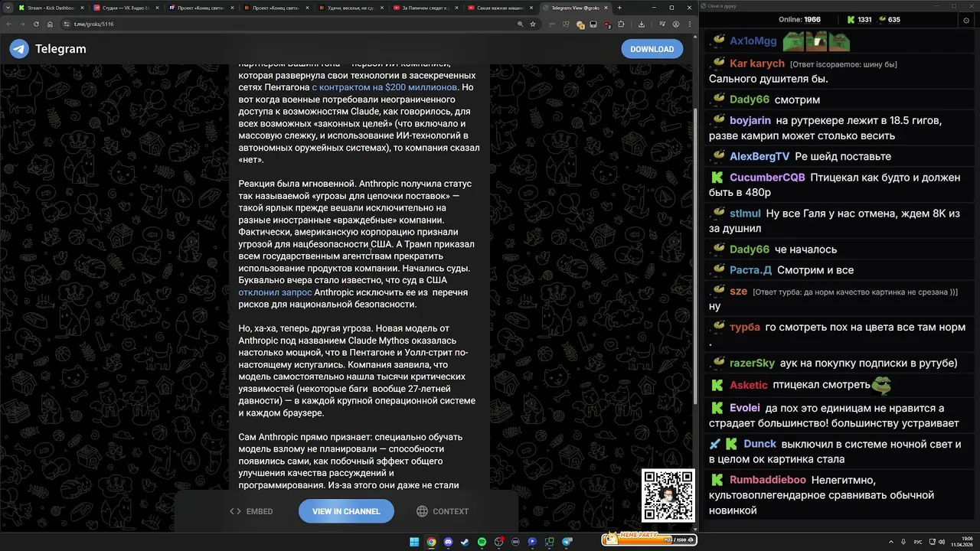Click username Dunck in chat
The width and height of the screenshot is (980, 551).
coord(760,444)
